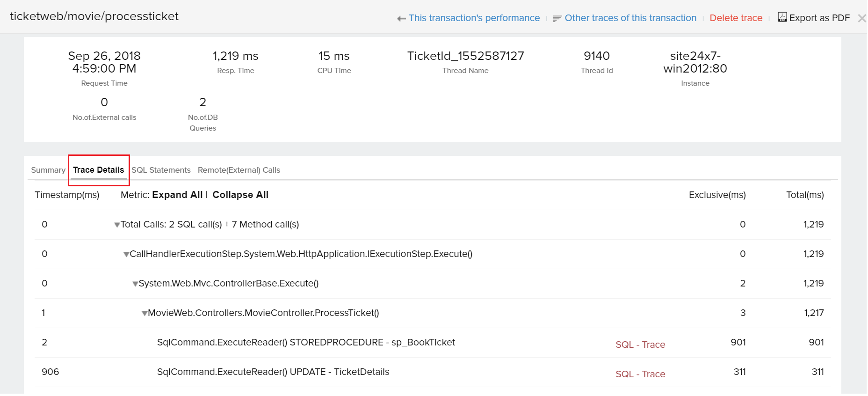Click the No.of.DB Queries label
The height and width of the screenshot is (396, 868).
(203, 123)
